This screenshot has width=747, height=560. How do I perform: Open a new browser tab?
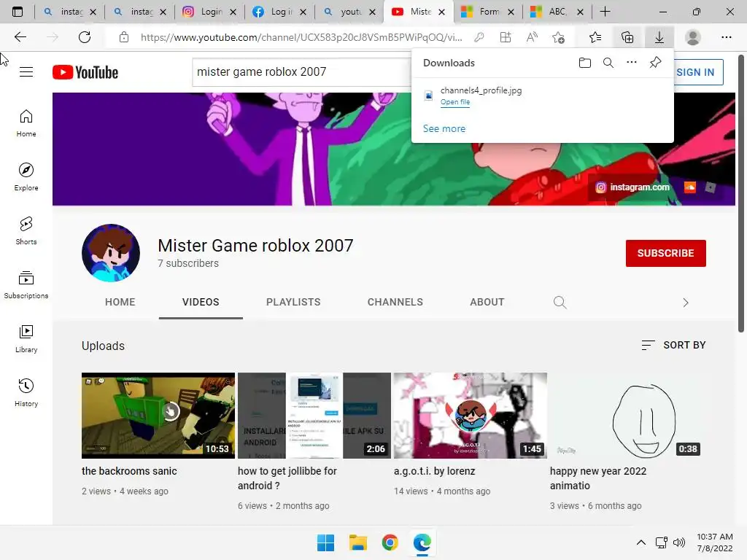tap(605, 12)
